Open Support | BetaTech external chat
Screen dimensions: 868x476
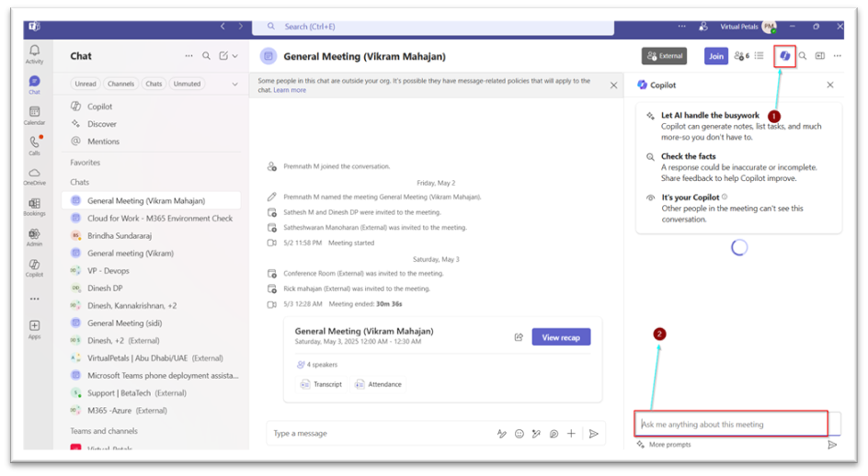point(151,393)
